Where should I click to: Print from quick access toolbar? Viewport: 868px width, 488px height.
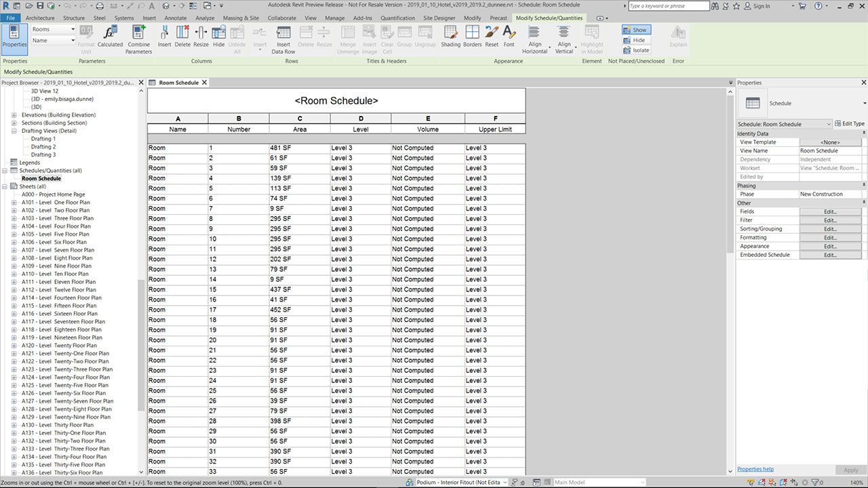[x=100, y=5]
